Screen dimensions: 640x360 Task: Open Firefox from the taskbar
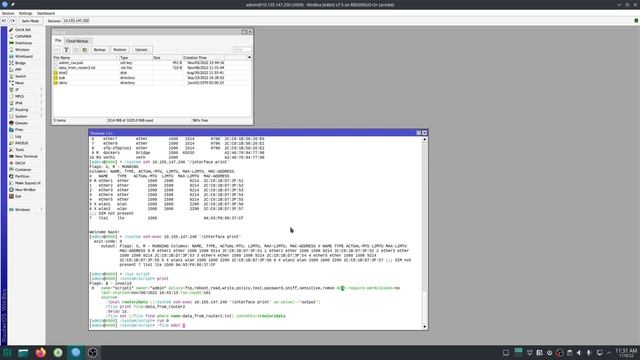(x=40, y=353)
